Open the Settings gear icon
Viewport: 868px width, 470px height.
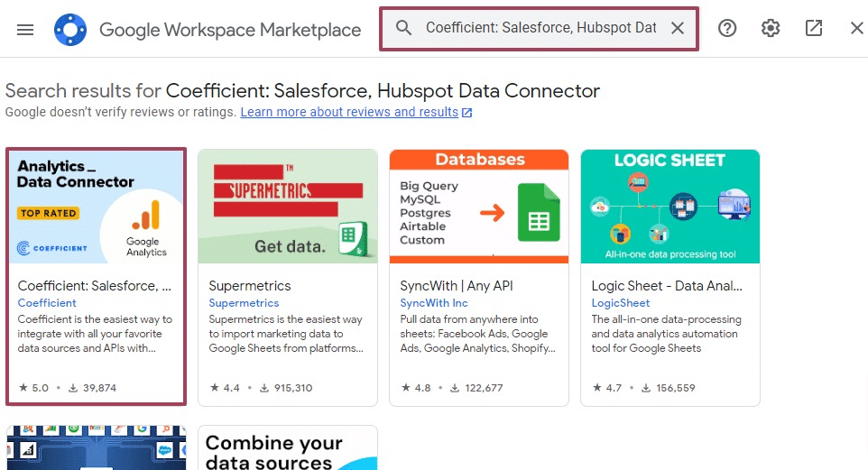coord(771,28)
